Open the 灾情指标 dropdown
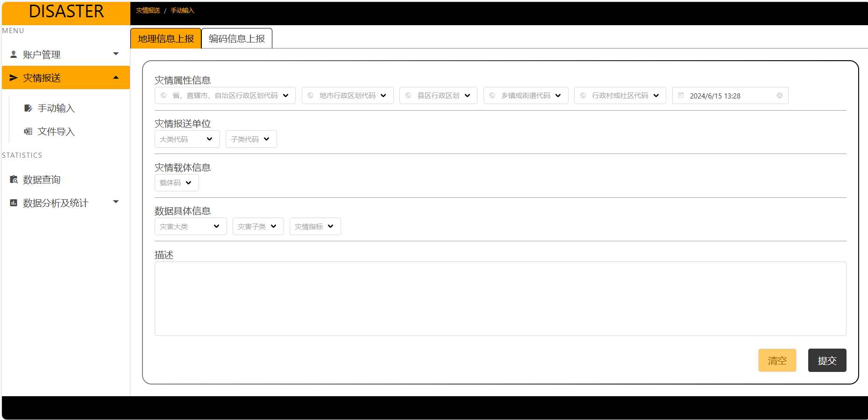 coord(315,226)
